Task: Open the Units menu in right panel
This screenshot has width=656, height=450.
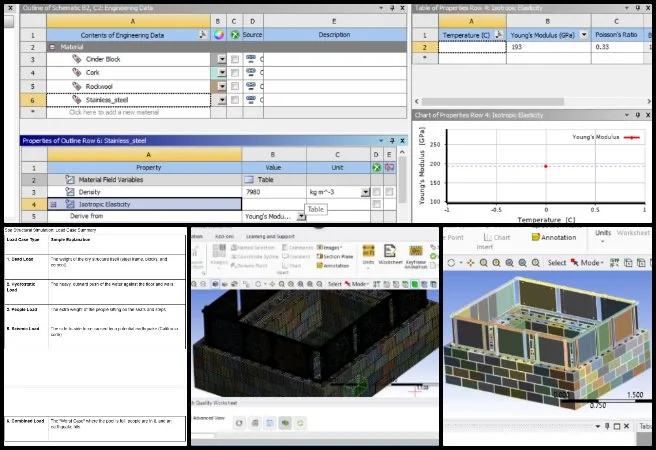Action: [x=603, y=235]
